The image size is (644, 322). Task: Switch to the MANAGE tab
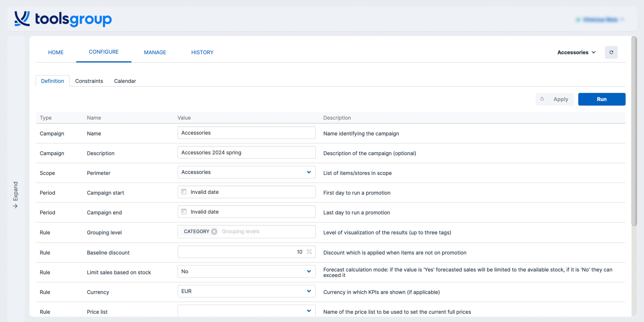155,52
